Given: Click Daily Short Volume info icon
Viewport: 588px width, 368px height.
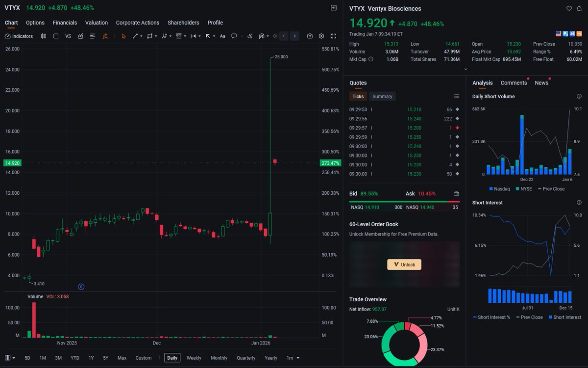Looking at the screenshot, I should 579,96.
